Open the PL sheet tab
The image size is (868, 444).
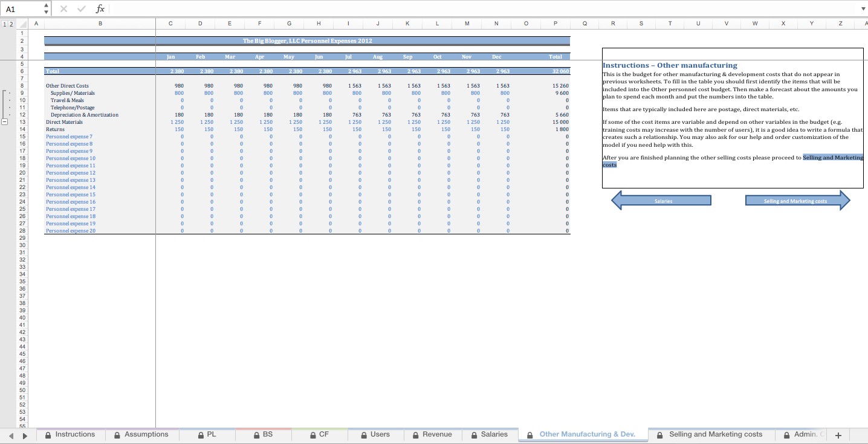tap(207, 434)
